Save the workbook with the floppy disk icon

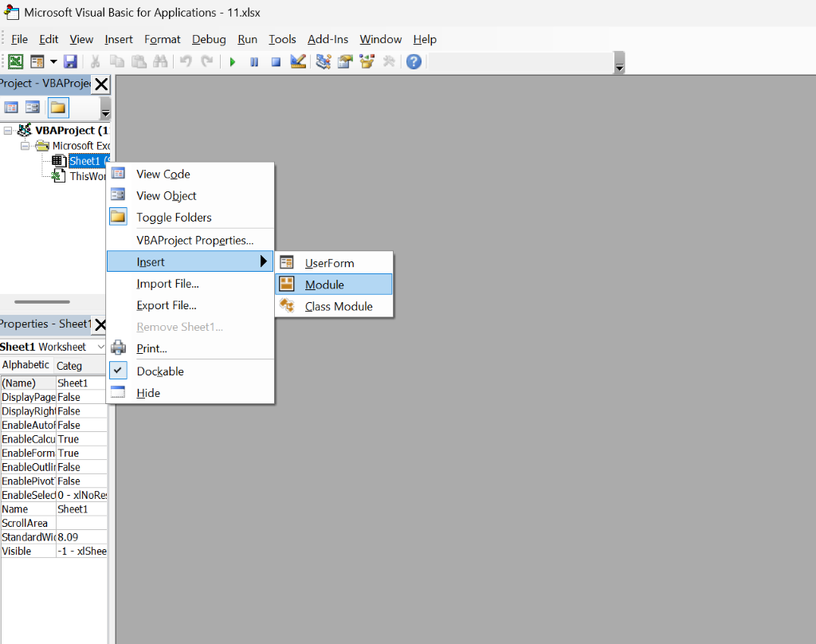point(70,62)
